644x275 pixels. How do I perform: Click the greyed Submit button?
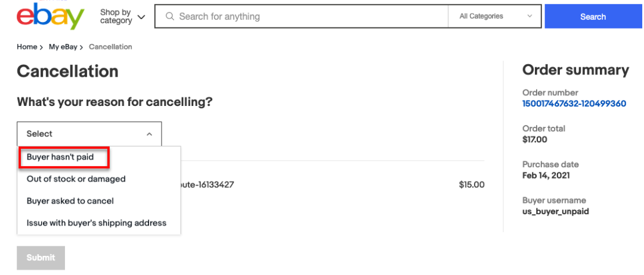41,258
